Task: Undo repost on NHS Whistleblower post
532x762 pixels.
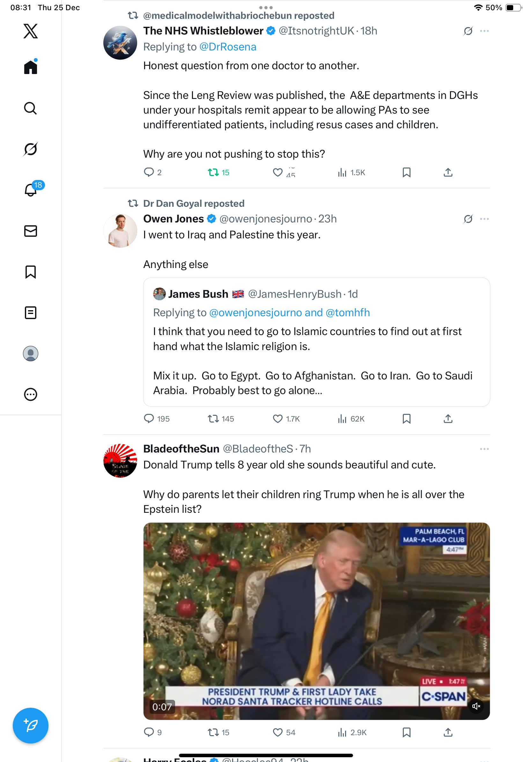Action: (x=213, y=173)
